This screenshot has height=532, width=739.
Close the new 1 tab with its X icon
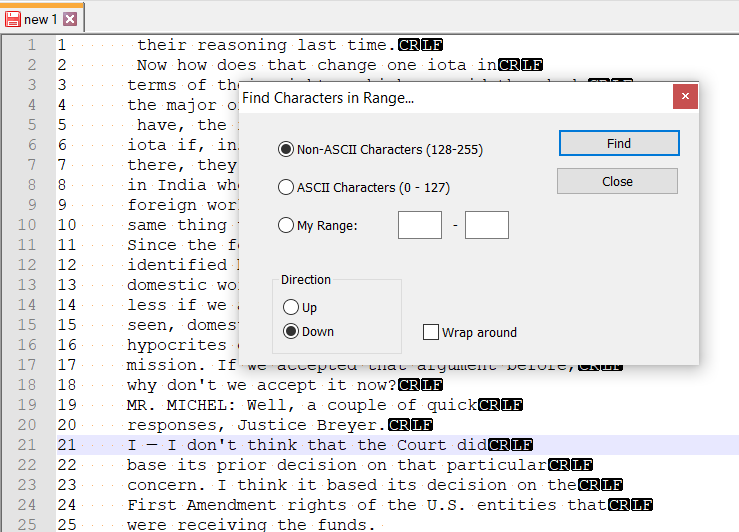[x=70, y=19]
